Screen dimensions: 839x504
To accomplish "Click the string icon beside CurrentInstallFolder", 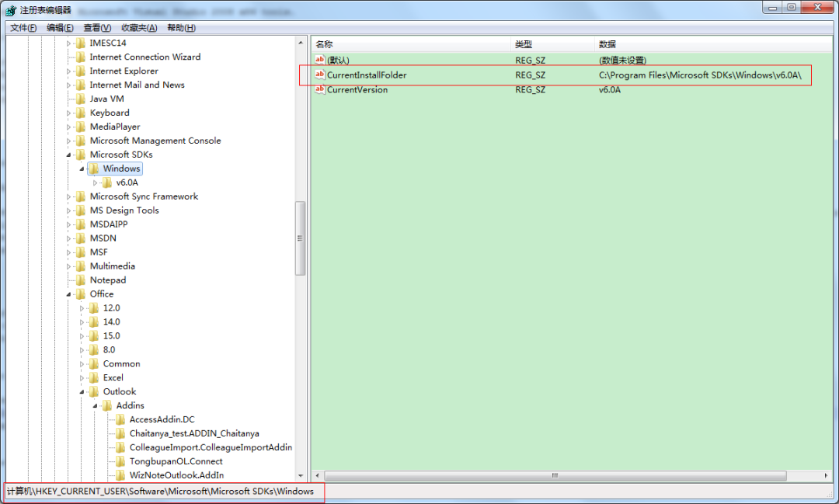I will coord(320,75).
